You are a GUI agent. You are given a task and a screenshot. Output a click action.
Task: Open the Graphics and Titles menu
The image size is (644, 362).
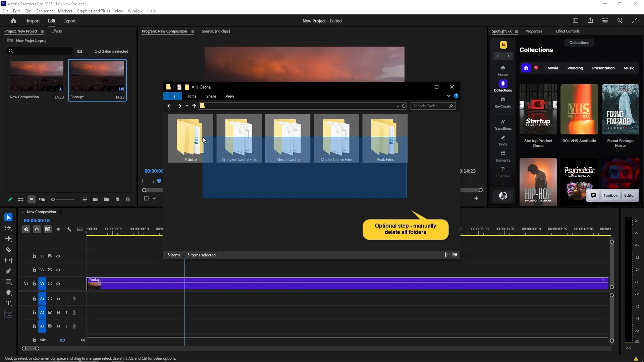93,11
